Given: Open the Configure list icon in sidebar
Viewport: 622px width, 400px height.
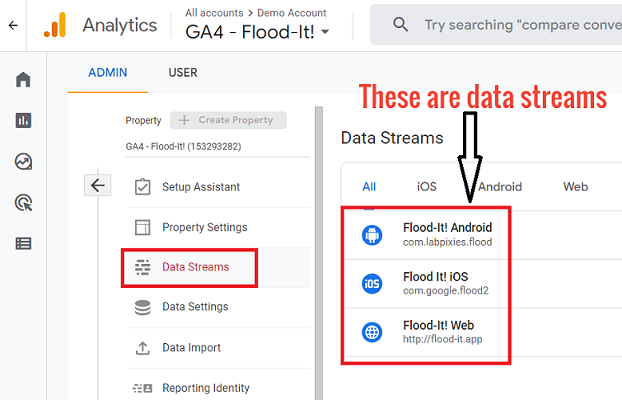Looking at the screenshot, I should (23, 243).
